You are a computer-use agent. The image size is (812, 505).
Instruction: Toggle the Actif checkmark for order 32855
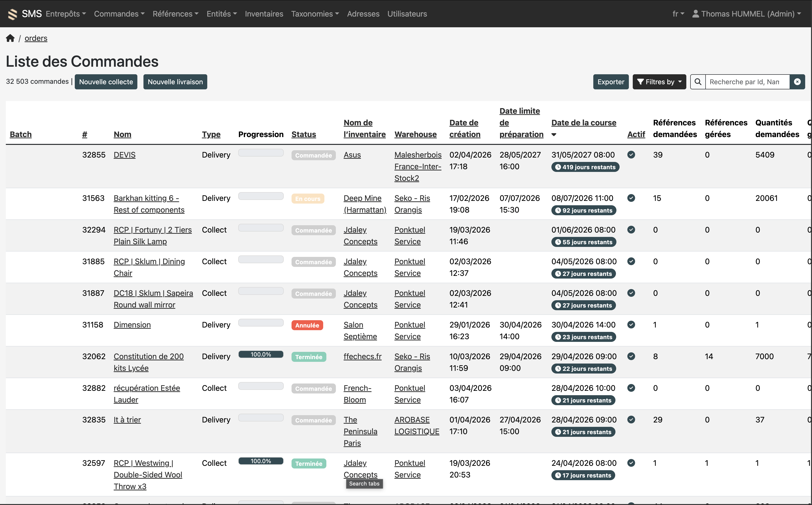coord(631,155)
